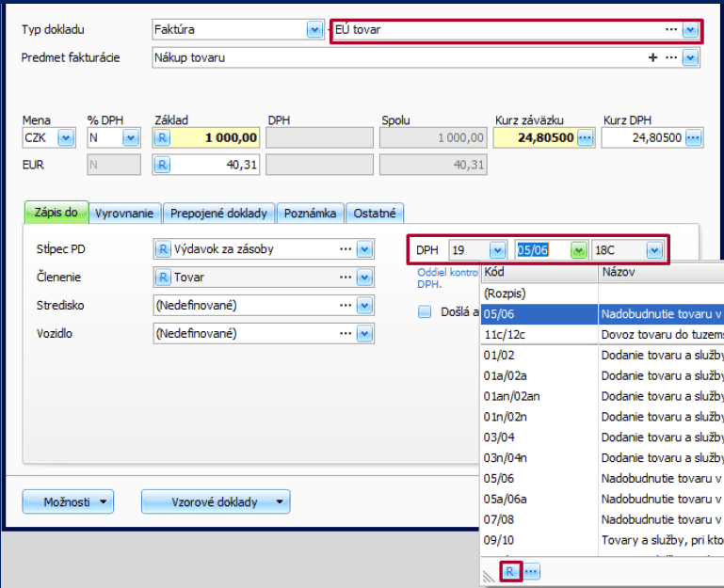Open Kurz DPH exchange rate lookup button
724x588 pixels.
(694, 137)
